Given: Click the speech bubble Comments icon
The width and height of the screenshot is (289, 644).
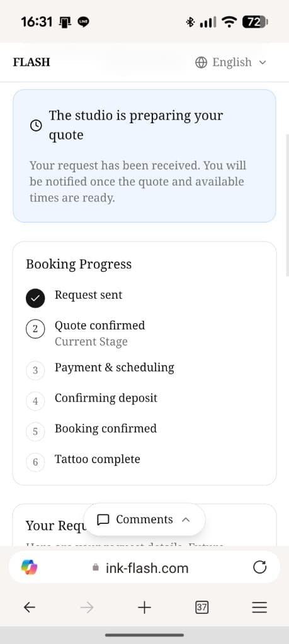Looking at the screenshot, I should coord(103,519).
